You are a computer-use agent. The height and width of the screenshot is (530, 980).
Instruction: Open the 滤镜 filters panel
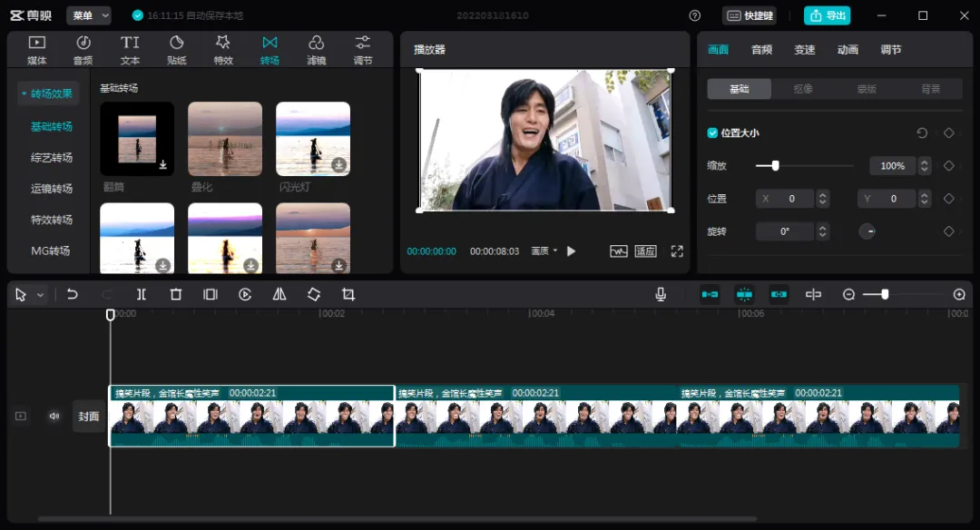coord(317,50)
